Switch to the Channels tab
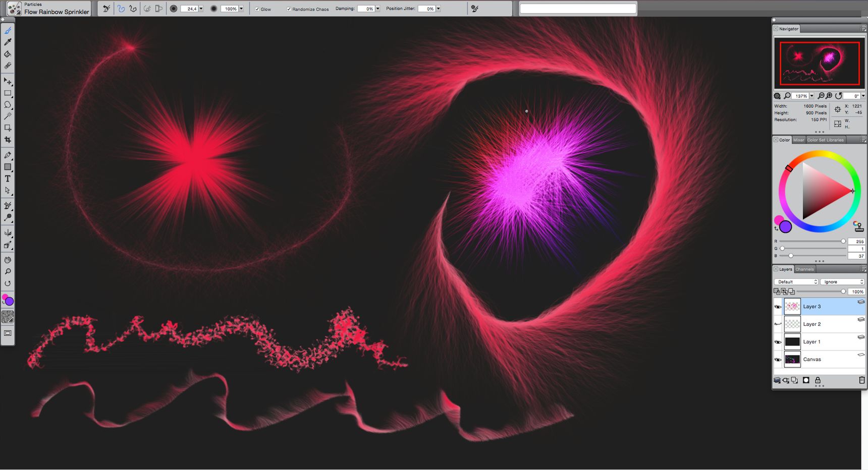This screenshot has width=868, height=470. (x=804, y=269)
